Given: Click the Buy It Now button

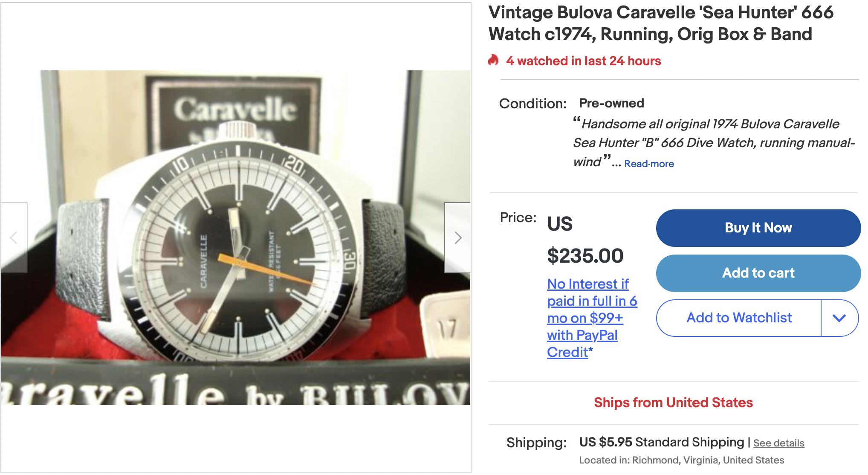Looking at the screenshot, I should coord(758,228).
